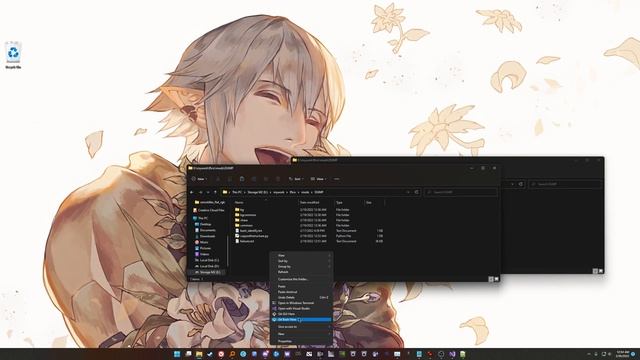
Task: Click the Back navigation arrow
Action: tap(192, 192)
